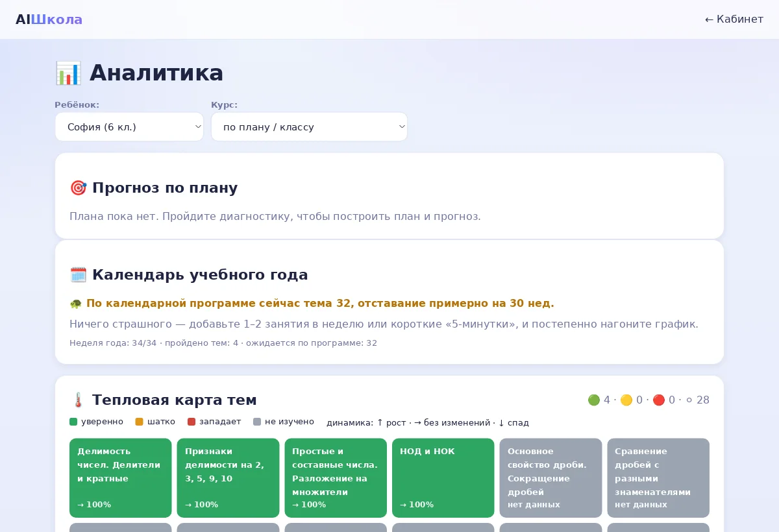The height and width of the screenshot is (532, 779).
Task: Open the Сравнение дробей с разными знаменателями card
Action: 658,478
